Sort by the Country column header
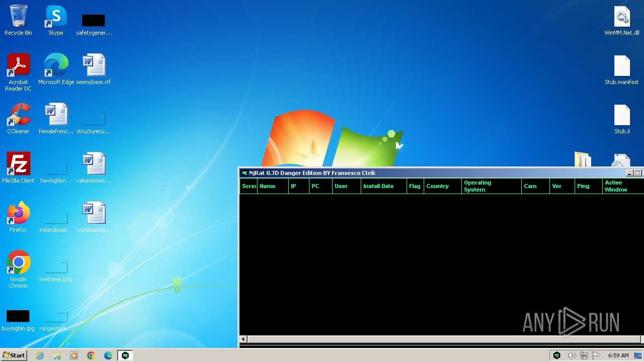Image resolution: width=644 pixels, height=362 pixels. tap(443, 186)
